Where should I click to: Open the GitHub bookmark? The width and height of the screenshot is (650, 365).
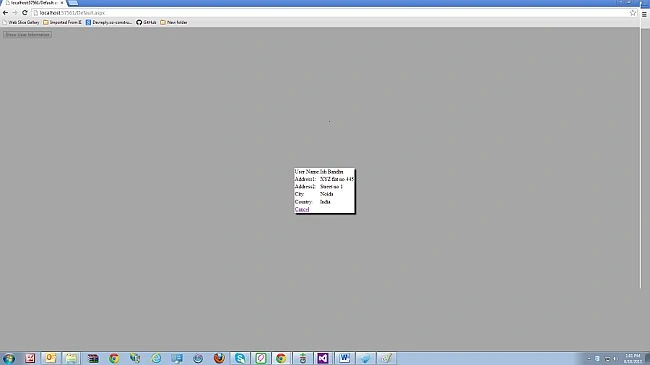click(x=146, y=22)
